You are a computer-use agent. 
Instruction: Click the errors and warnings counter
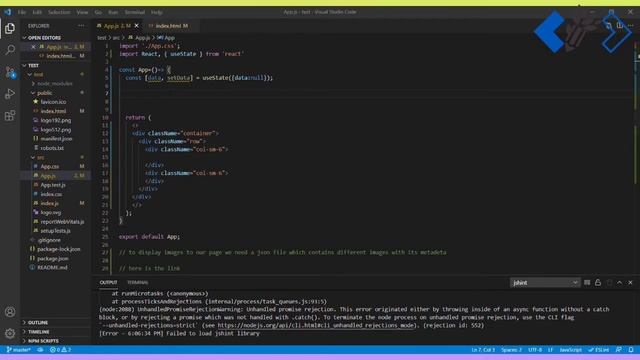pos(60,350)
